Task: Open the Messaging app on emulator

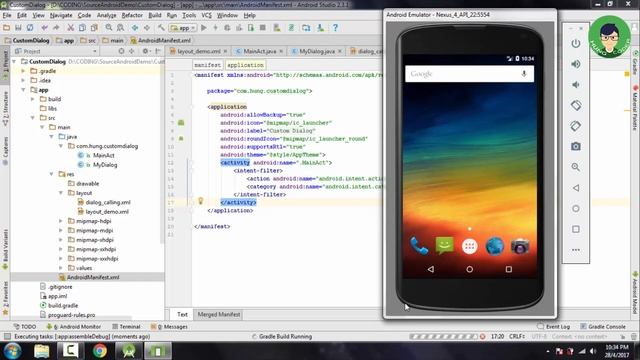Action: [444, 246]
